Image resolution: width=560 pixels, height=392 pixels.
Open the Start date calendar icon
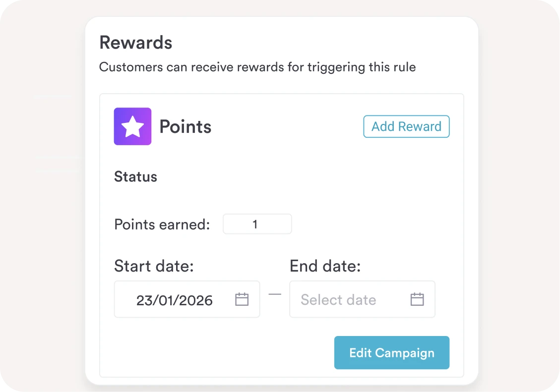[242, 299]
